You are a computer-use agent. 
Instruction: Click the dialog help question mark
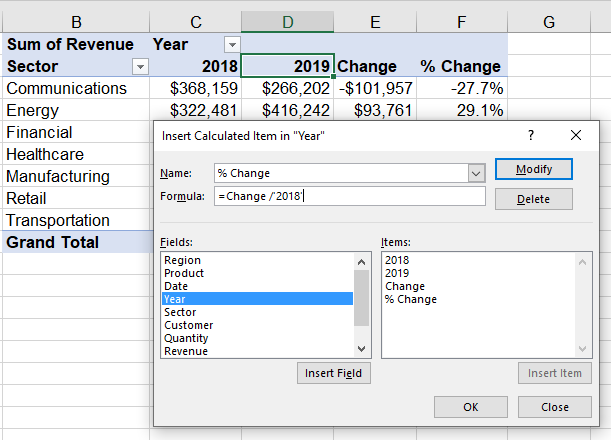coord(531,135)
